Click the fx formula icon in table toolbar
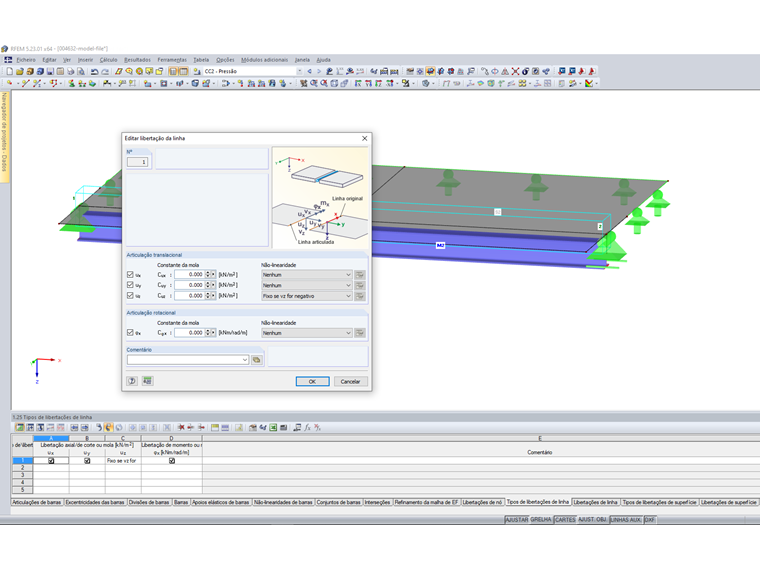The width and height of the screenshot is (760, 570). point(307,428)
